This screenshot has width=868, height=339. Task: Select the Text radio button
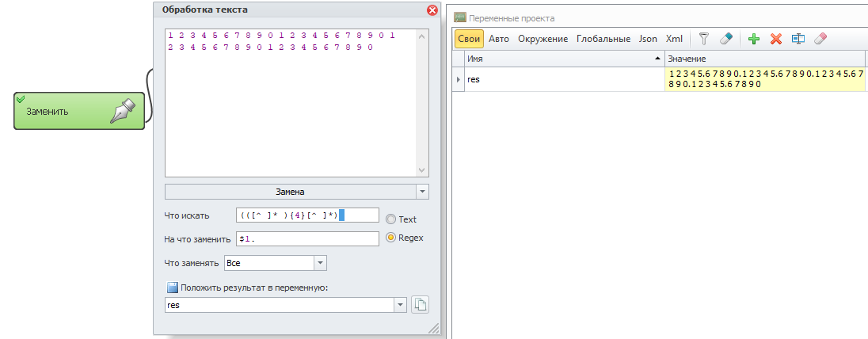[x=391, y=219]
